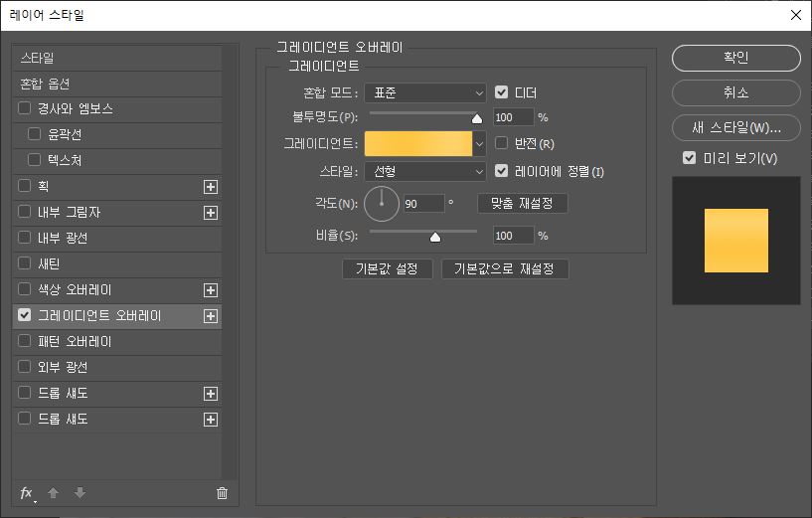812x518 pixels.
Task: Select the 외부 광선 effect label
Action: point(63,367)
